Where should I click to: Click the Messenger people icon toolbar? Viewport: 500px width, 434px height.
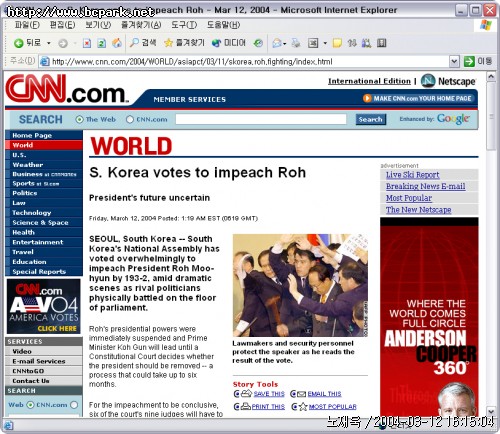(366, 43)
